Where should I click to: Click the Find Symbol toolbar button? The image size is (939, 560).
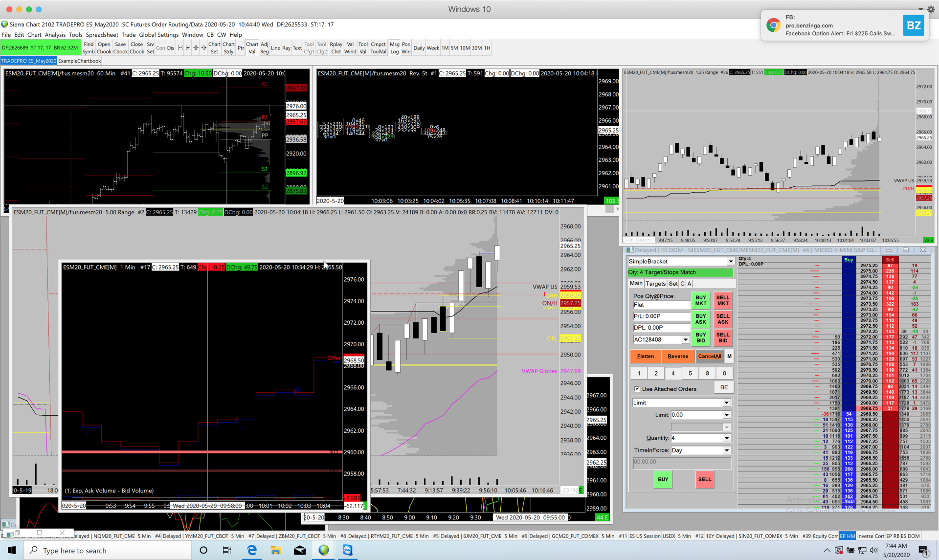[x=89, y=48]
